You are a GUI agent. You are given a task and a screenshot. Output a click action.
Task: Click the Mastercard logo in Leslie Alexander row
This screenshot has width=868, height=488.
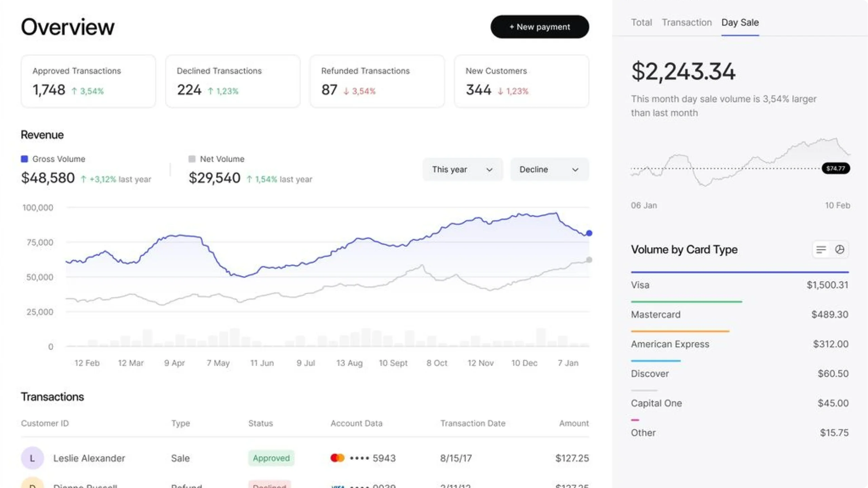point(337,458)
